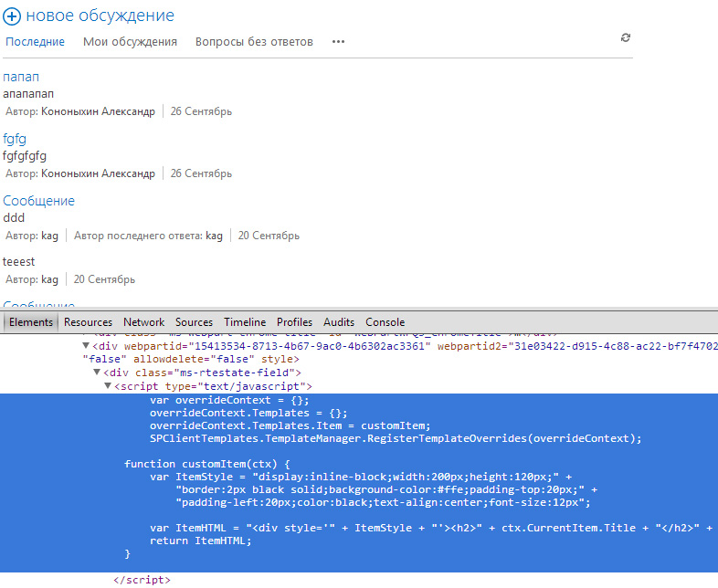The image size is (718, 588).
Task: Click the 'var overrideContext = {};' code line
Action: click(x=229, y=400)
